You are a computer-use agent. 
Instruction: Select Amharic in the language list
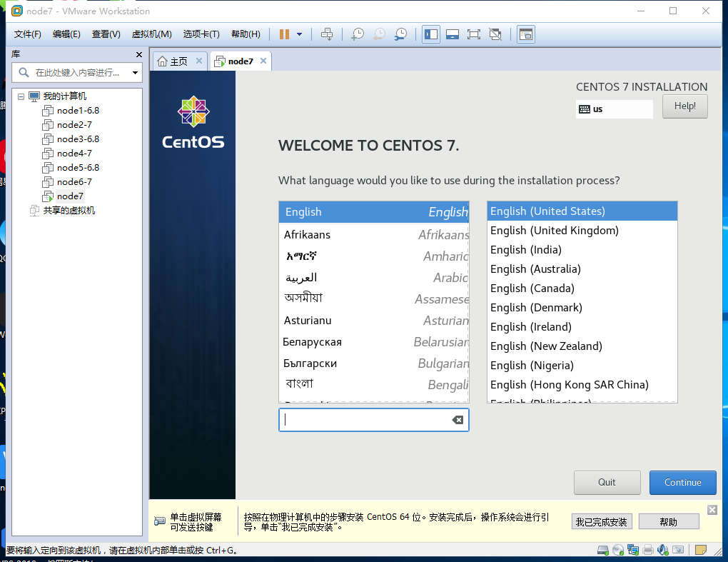[374, 256]
